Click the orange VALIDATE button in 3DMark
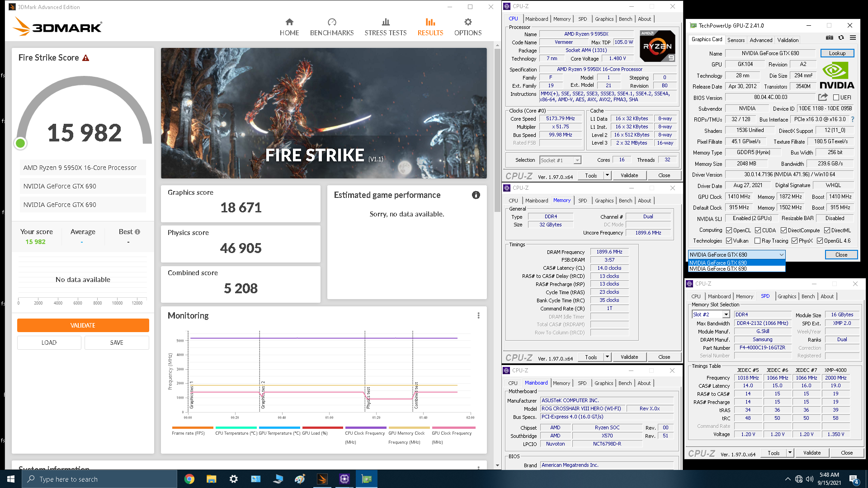 [x=83, y=325]
